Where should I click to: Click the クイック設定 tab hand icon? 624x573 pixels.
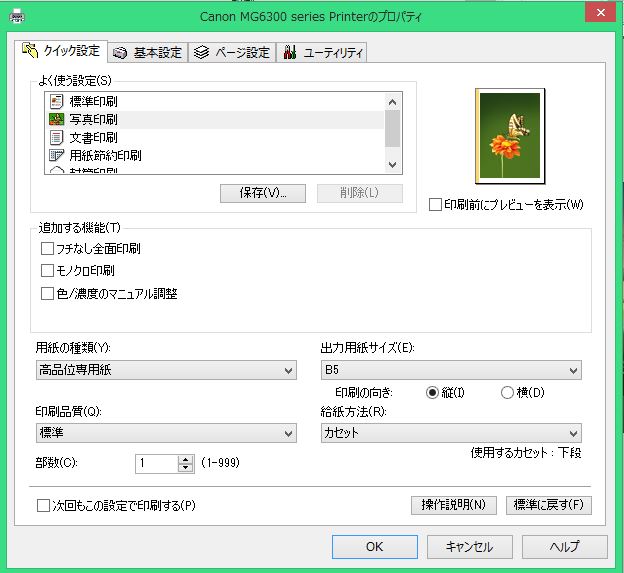coord(30,51)
